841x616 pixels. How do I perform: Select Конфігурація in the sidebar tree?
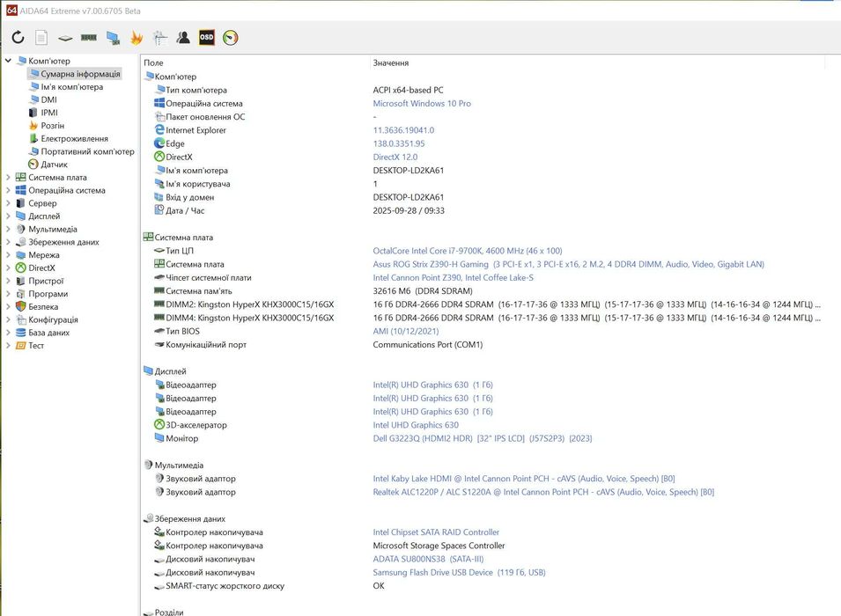53,319
